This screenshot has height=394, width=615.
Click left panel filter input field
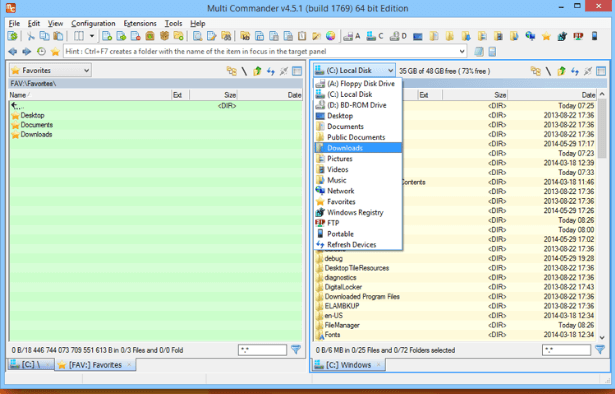click(262, 350)
